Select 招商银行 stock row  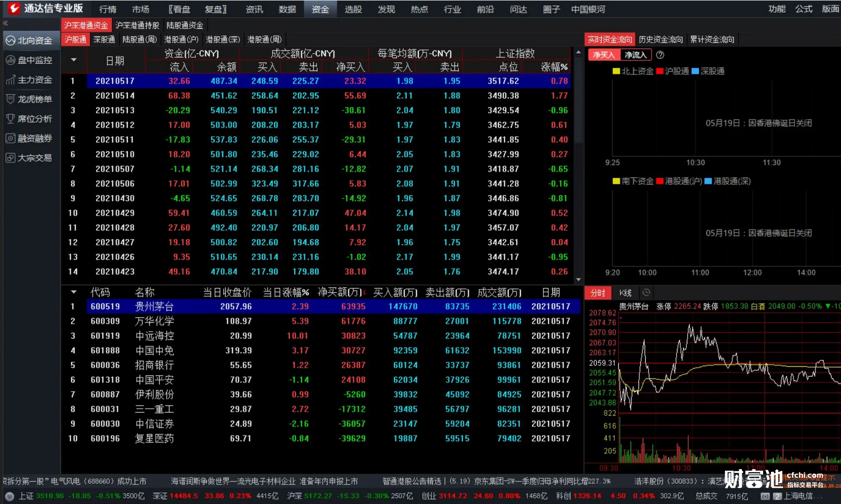point(321,365)
